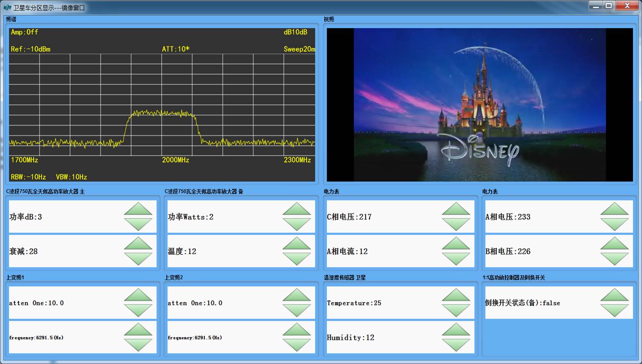Click the 1700MHz start frequency label
Screen dimensions: 642x364
[25, 160]
